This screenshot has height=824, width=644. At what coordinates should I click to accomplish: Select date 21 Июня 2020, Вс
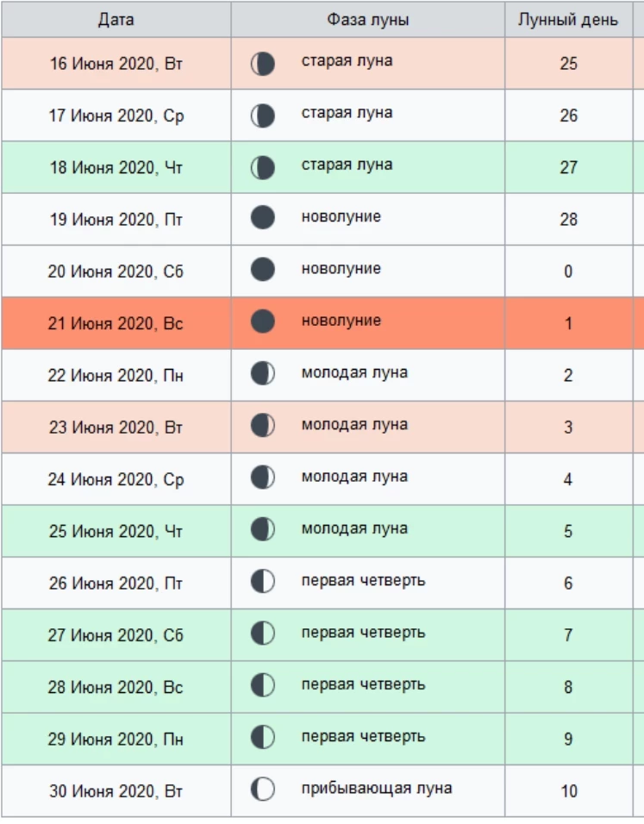(x=116, y=324)
